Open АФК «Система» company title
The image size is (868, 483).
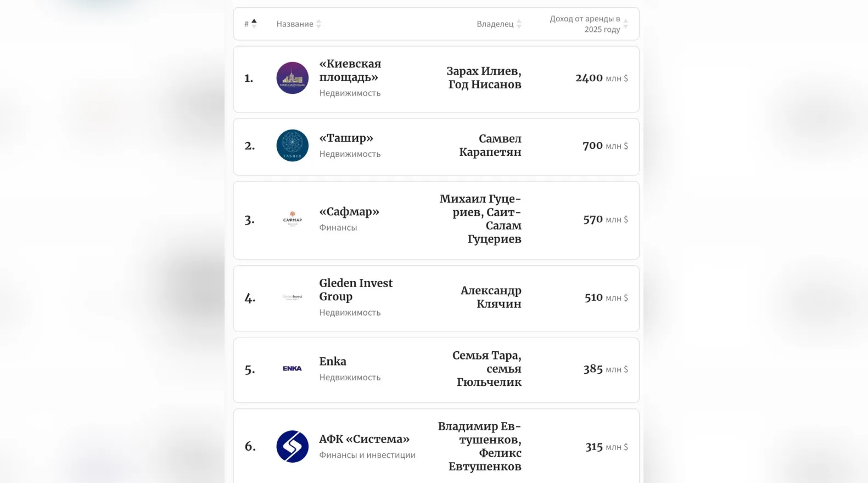364,439
